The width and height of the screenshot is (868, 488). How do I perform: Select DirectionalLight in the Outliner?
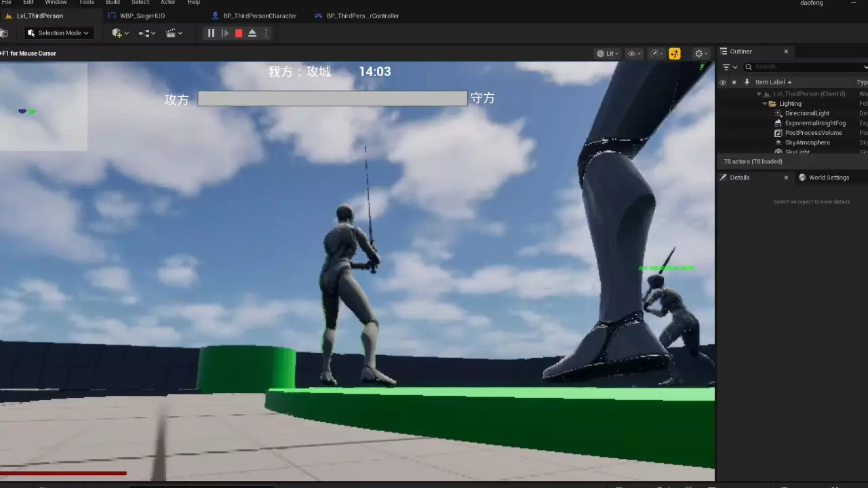coord(807,113)
